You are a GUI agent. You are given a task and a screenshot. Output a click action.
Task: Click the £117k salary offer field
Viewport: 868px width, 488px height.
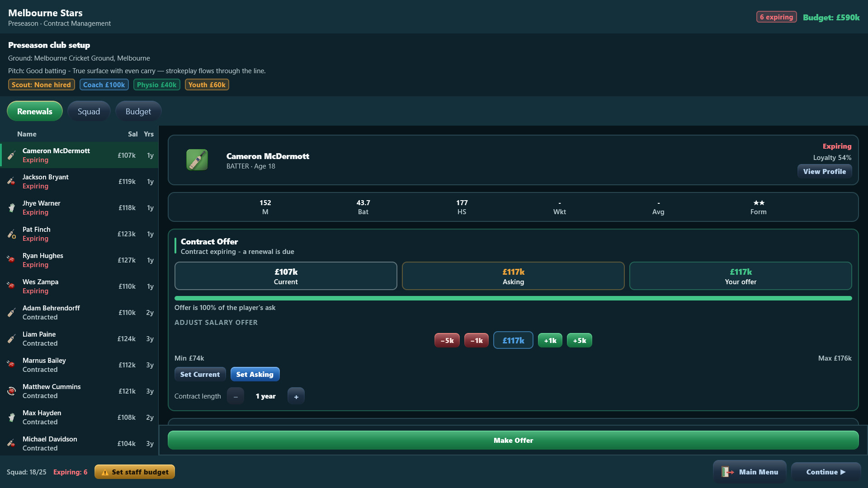click(513, 341)
